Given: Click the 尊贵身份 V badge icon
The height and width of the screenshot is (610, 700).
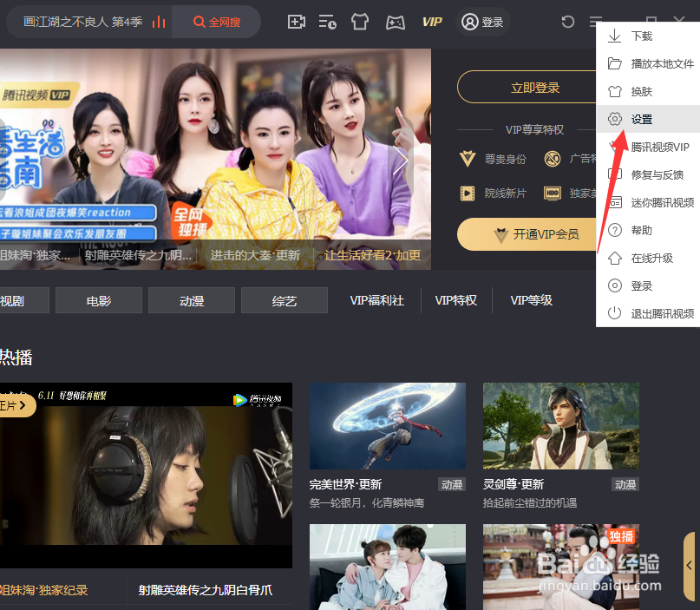Looking at the screenshot, I should click(468, 159).
